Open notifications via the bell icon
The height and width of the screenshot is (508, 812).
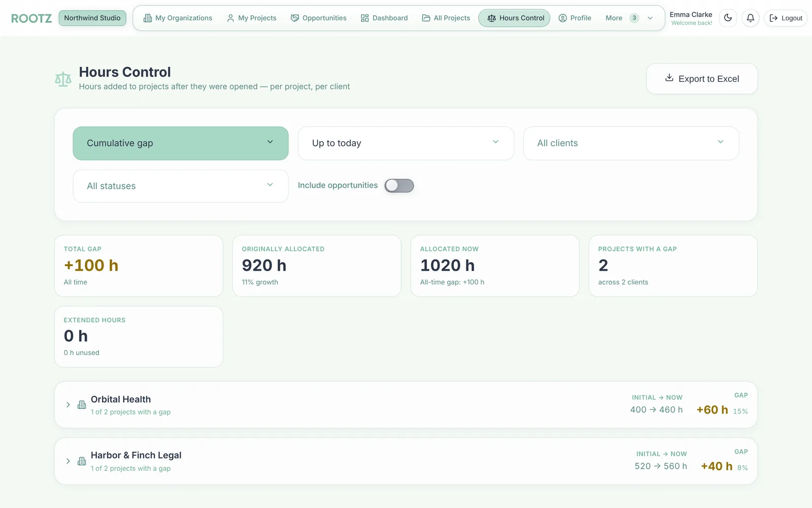coord(750,18)
